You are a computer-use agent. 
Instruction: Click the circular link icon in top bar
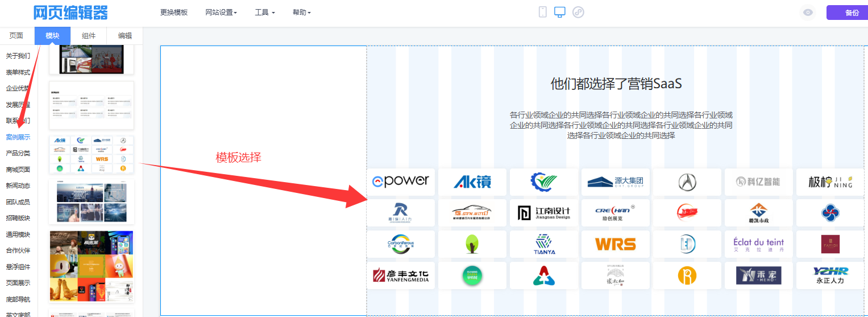[x=578, y=12]
